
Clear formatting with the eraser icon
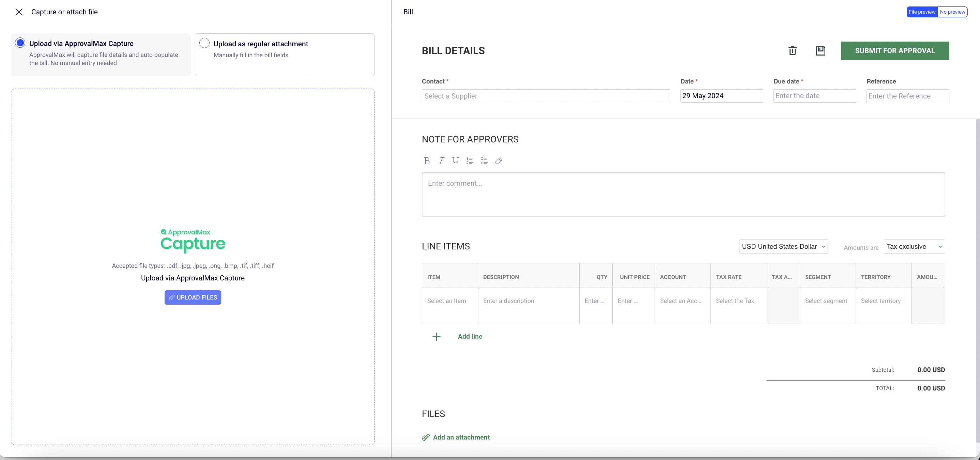(499, 161)
